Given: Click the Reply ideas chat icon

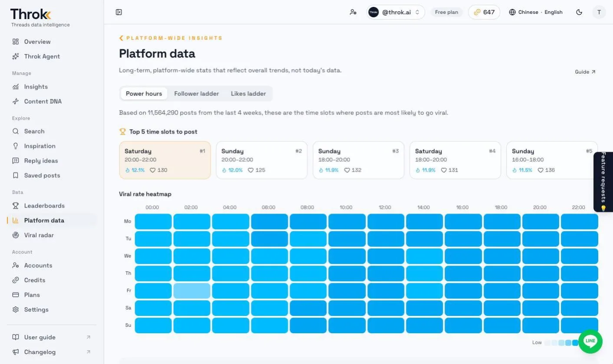Looking at the screenshot, I should click(16, 161).
